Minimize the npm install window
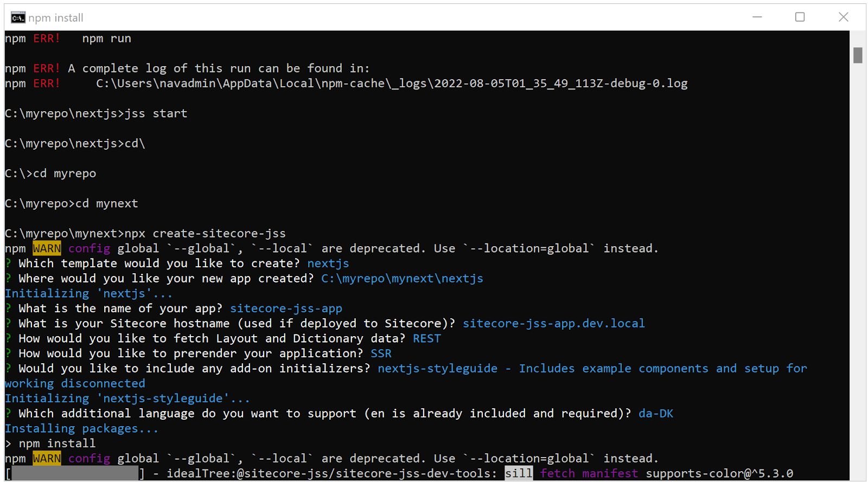Screen dimensions: 868x482 (757, 17)
